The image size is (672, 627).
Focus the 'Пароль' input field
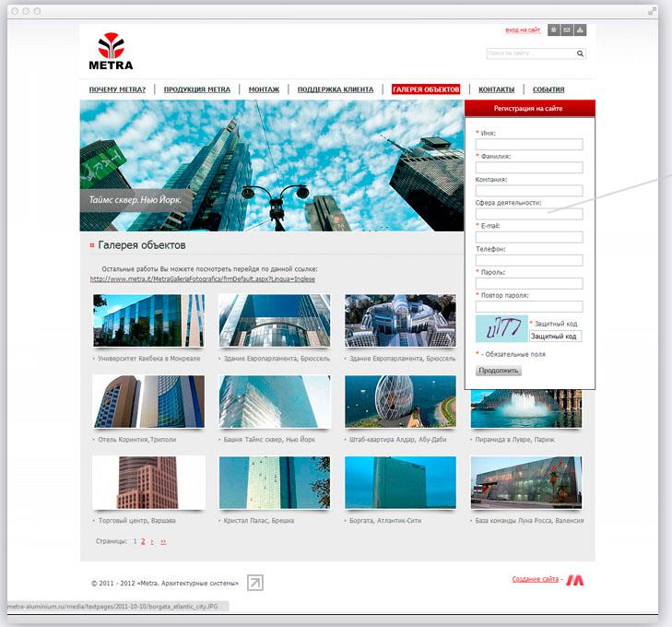(x=529, y=283)
